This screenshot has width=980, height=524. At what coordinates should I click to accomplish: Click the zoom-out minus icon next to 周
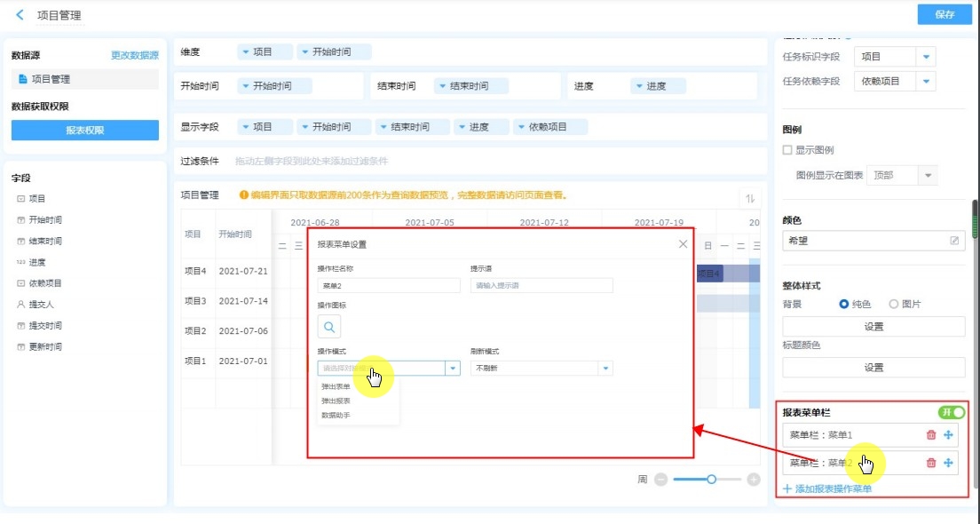pos(660,480)
